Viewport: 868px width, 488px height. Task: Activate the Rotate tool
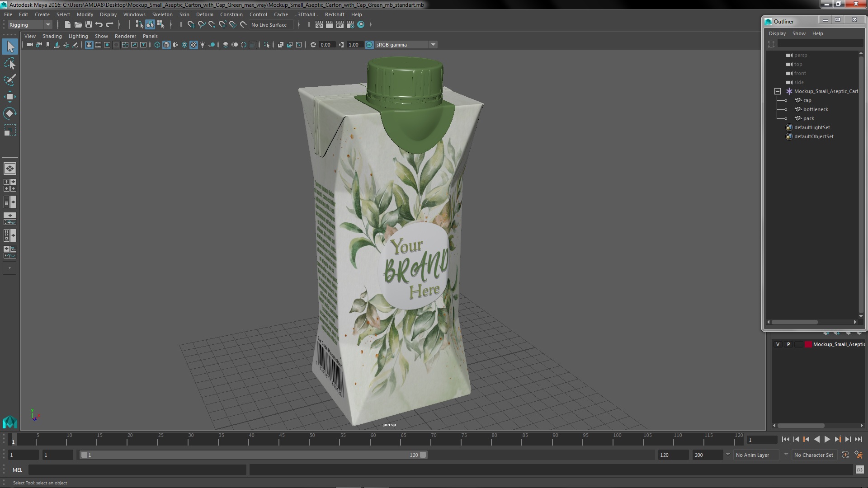(10, 113)
